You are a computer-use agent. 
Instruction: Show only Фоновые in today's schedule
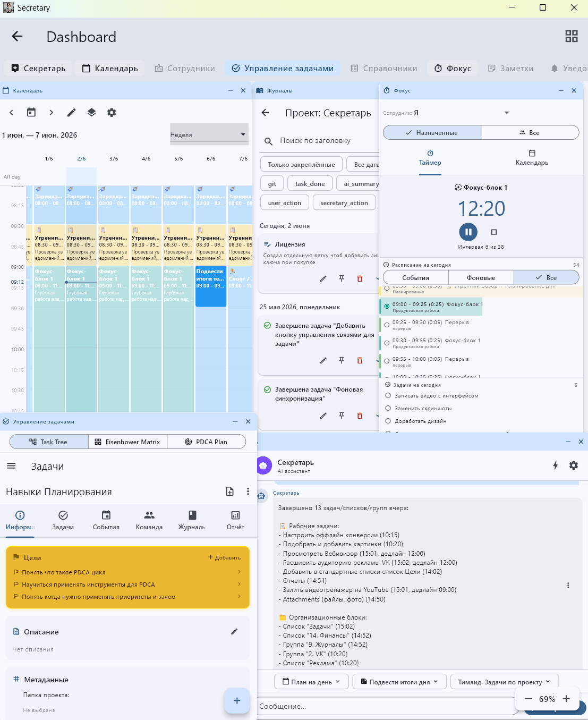click(x=481, y=277)
